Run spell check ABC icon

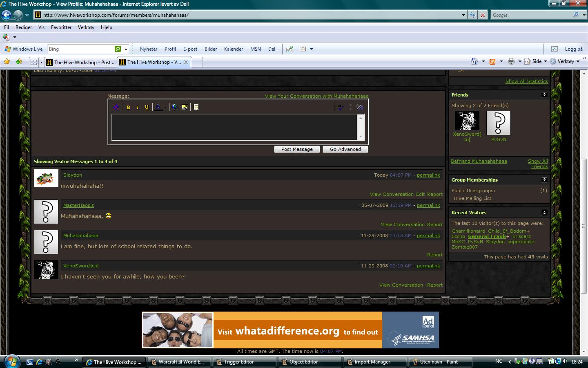tap(341, 107)
